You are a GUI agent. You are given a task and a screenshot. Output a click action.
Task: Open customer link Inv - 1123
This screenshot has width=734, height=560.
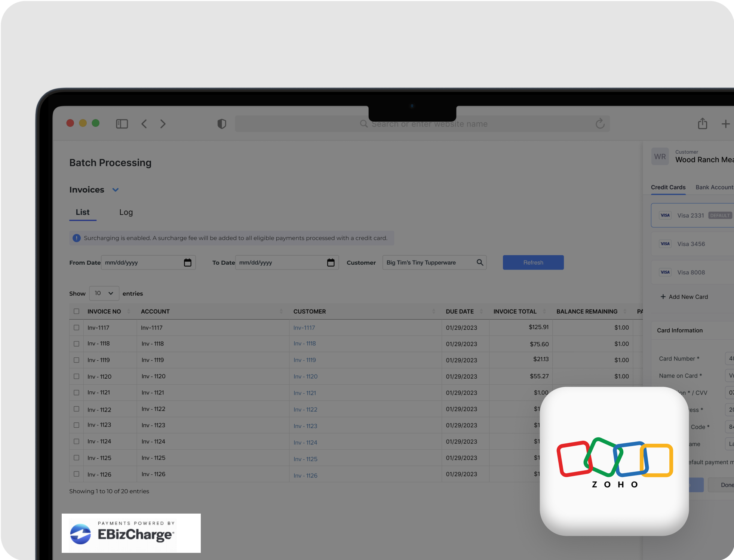305,426
